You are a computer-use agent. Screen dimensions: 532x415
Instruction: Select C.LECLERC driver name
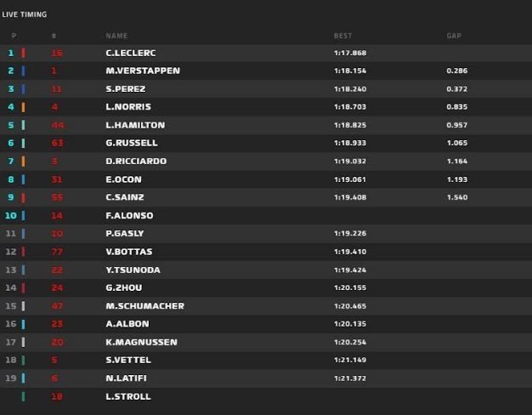pyautogui.click(x=131, y=53)
